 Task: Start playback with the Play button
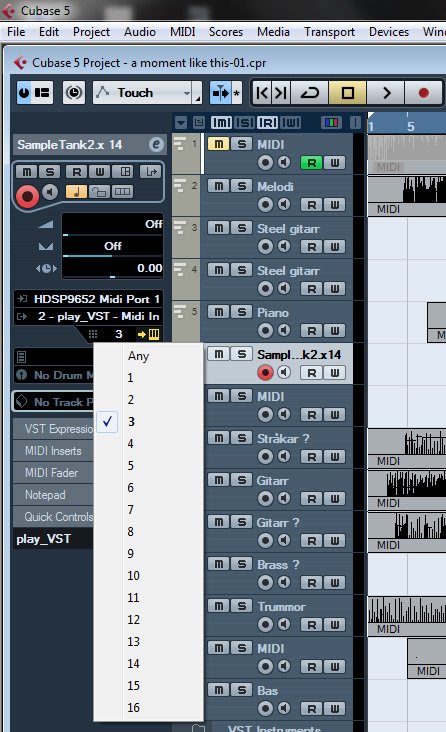[386, 92]
